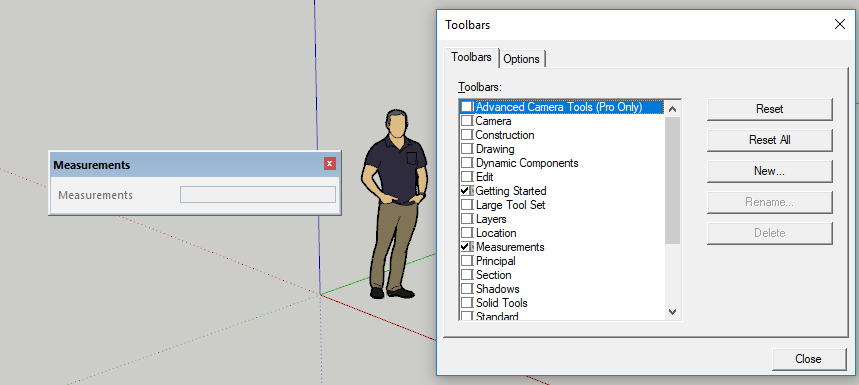Click the Close button in Toolbars dialog
859x385 pixels.
point(808,359)
